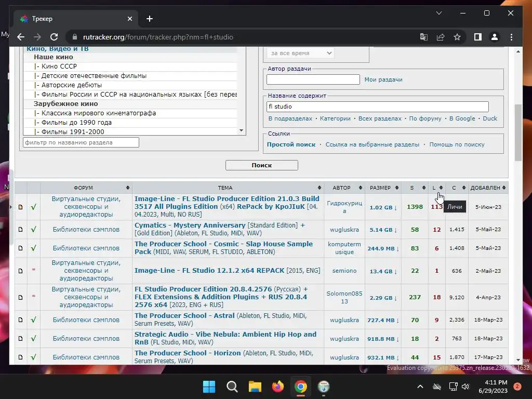Sort results by seeders S column

[x=415, y=188]
